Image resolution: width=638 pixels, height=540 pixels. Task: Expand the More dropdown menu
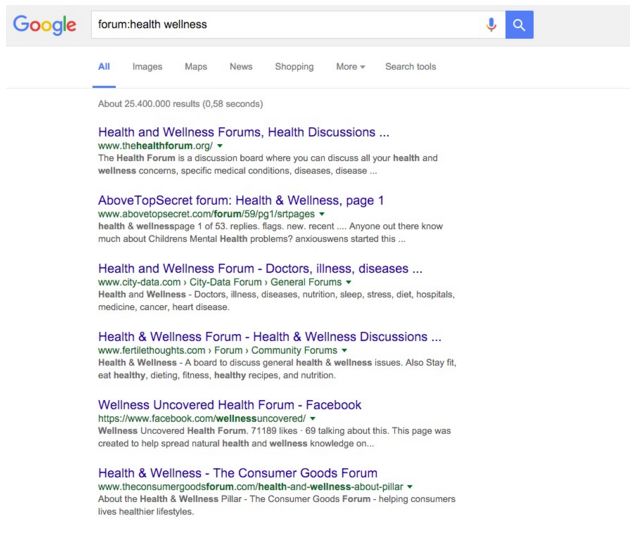click(x=350, y=66)
